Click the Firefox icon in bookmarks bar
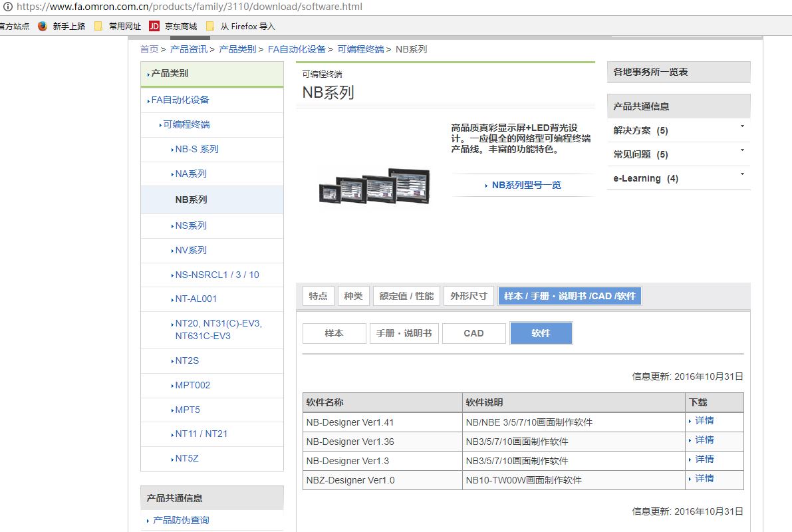Screen dimensions: 792x532 (43, 27)
